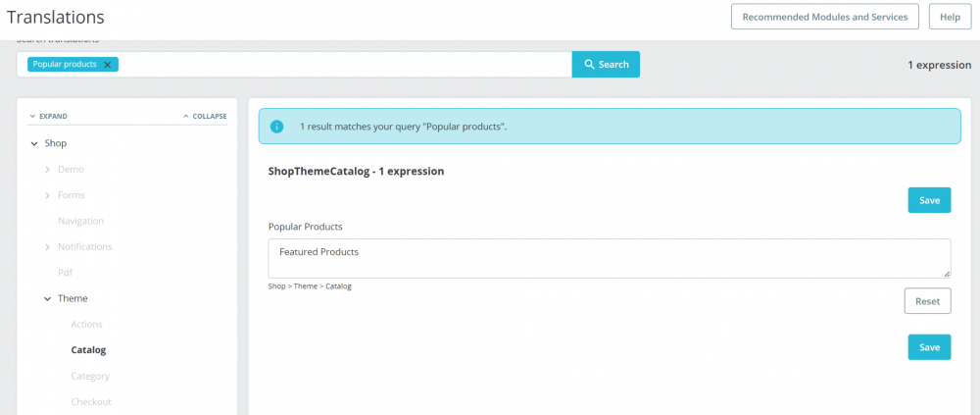Image resolution: width=980 pixels, height=415 pixels.
Task: Remove the "Popular products" search tag
Action: point(107,65)
